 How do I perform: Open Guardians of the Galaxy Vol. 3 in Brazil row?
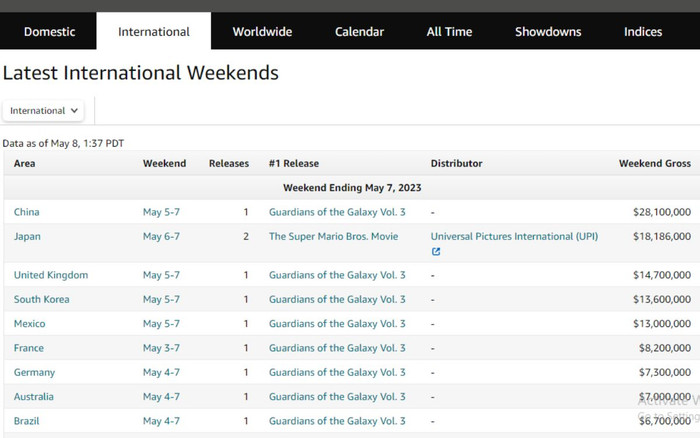[337, 421]
